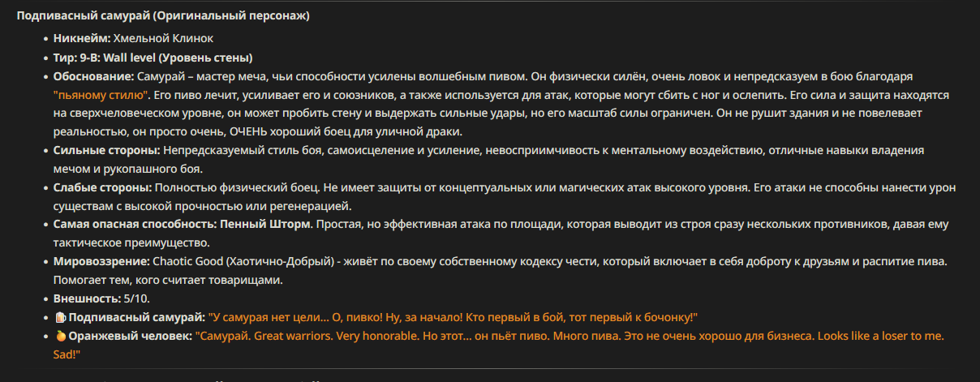Click the bold "Оранжевый человек:" speaker label
980x382 pixels.
pyautogui.click(x=130, y=336)
